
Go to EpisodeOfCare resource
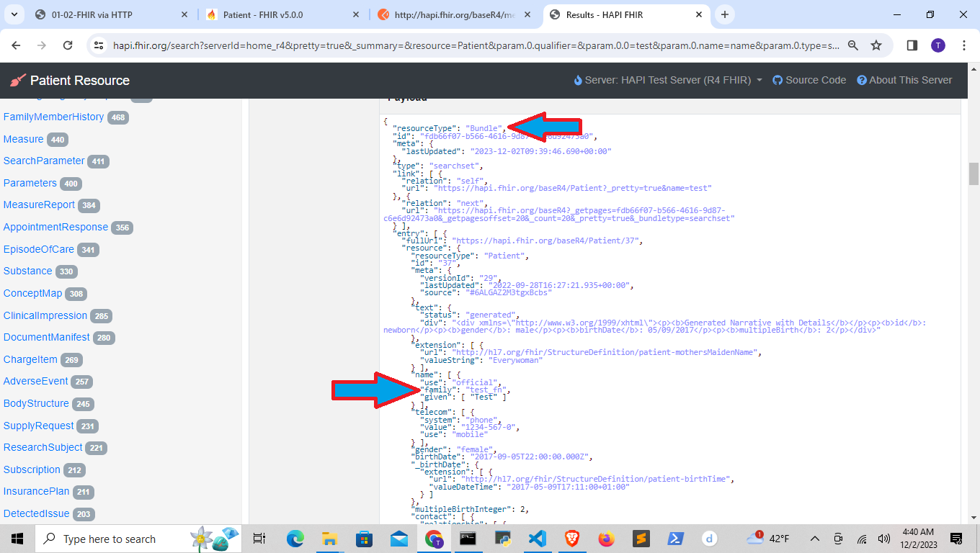(x=39, y=249)
